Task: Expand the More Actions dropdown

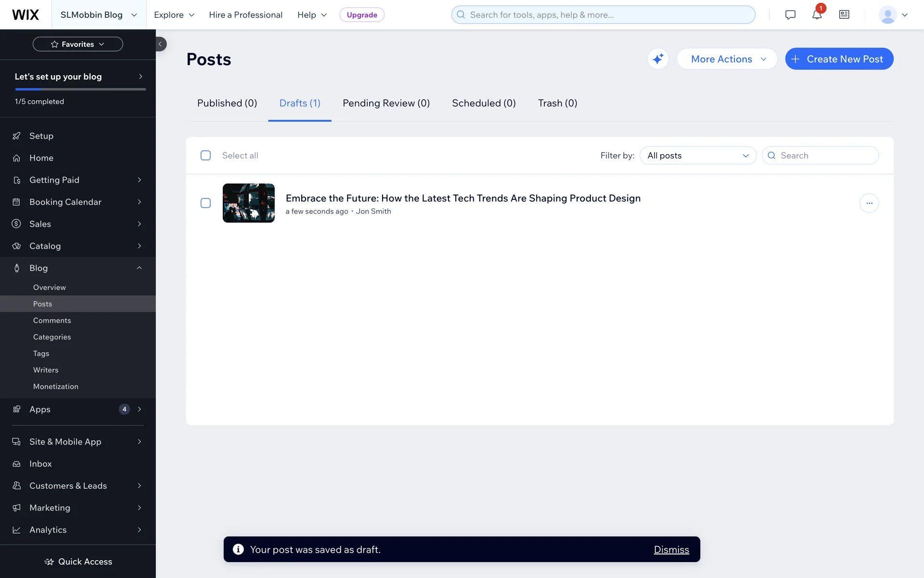Action: (727, 59)
